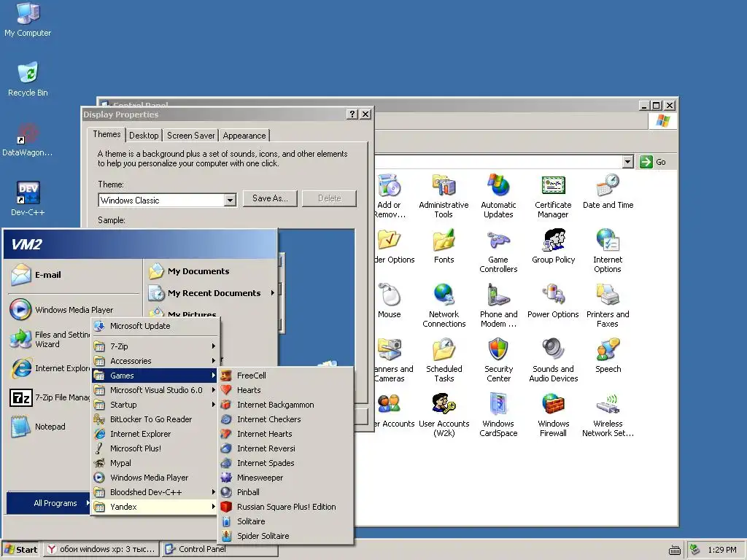The height and width of the screenshot is (560, 747).
Task: Open DataWagon desktop shortcut
Action: (x=28, y=139)
